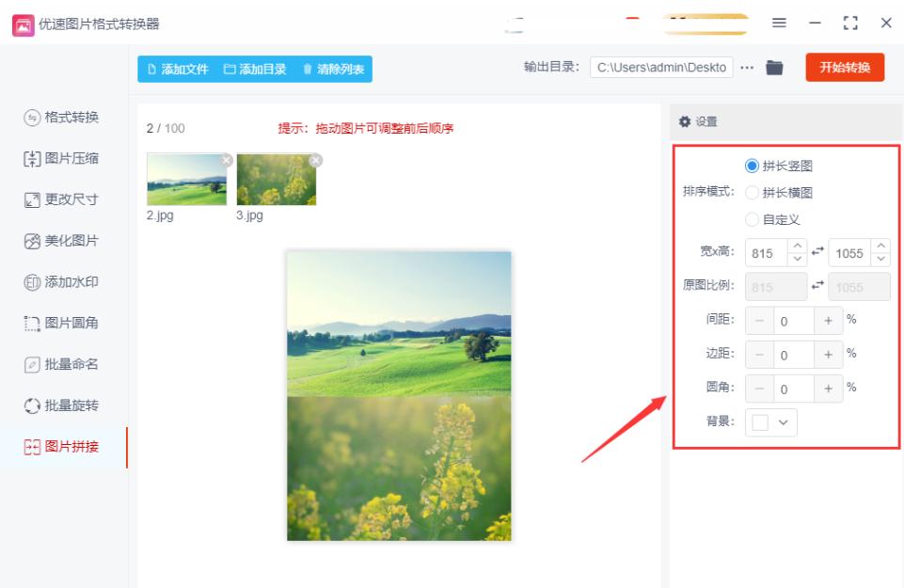Open the 背景 background color dropdown
The height and width of the screenshot is (588, 904).
(x=783, y=422)
